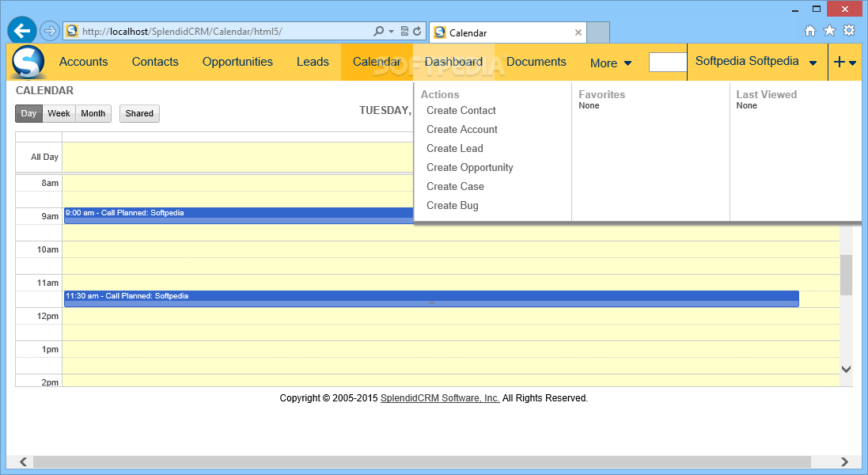Open the Opportunities menu
This screenshot has height=475, width=868.
pos(237,62)
